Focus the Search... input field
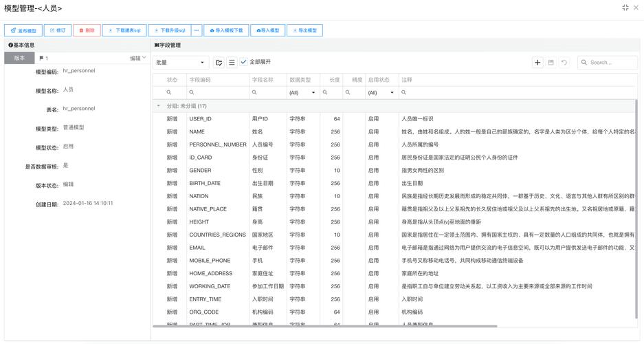Screen dimensions: 644x344 point(608,63)
